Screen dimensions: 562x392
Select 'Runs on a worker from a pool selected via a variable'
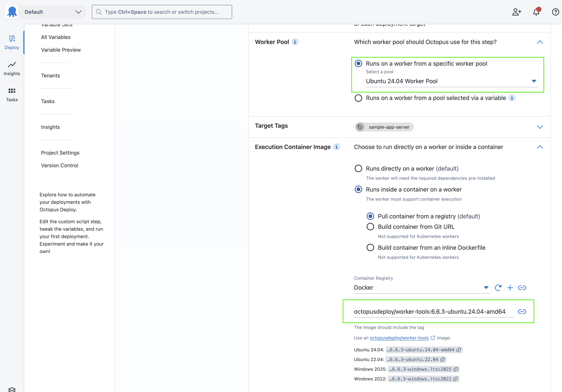tap(358, 98)
